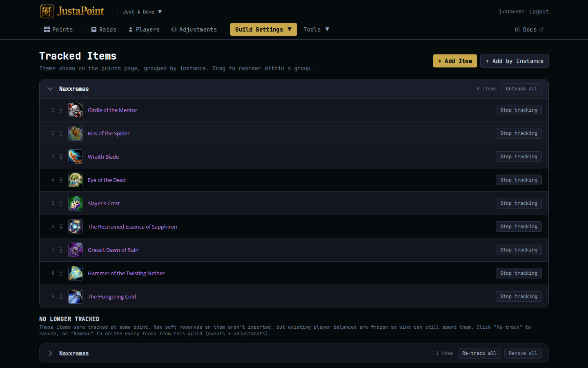Viewport: 588px width, 368px height.
Task: Open the Guild Settings dropdown menu
Action: point(263,29)
